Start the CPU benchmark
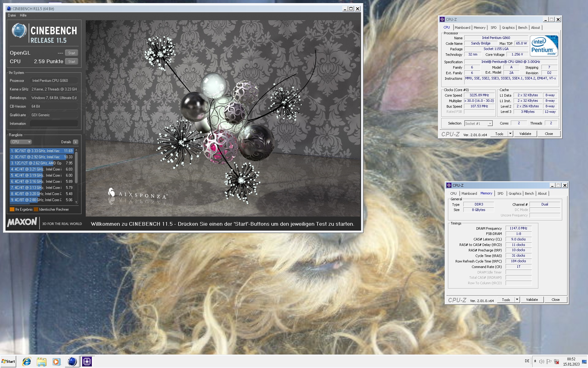This screenshot has width=588, height=368. pos(72,61)
